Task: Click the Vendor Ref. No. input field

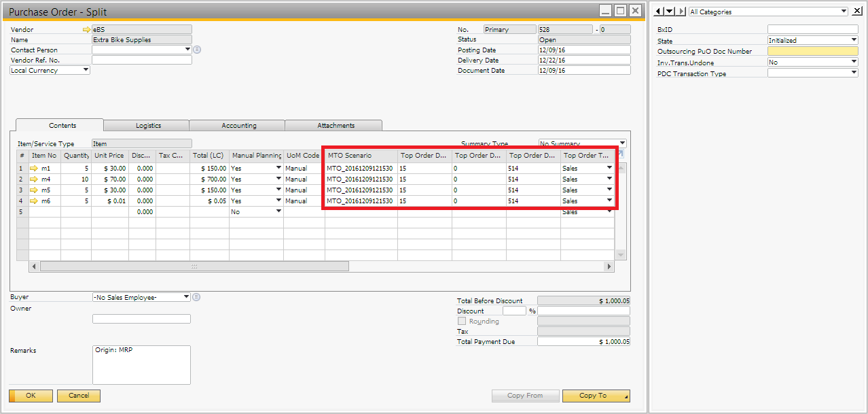Action: pos(142,60)
